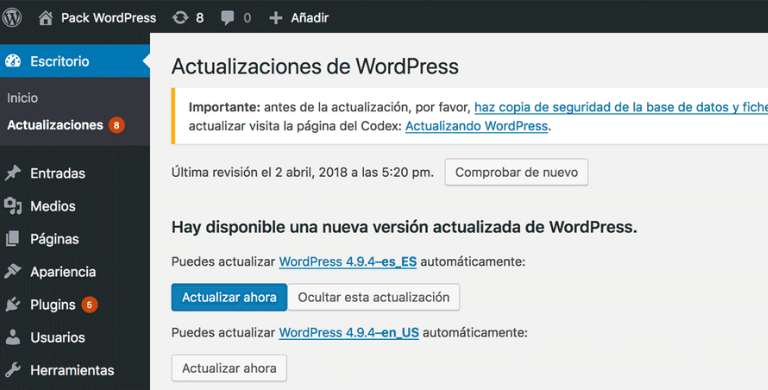Click the update count 8 in admin bar
768x390 pixels.
200,18
